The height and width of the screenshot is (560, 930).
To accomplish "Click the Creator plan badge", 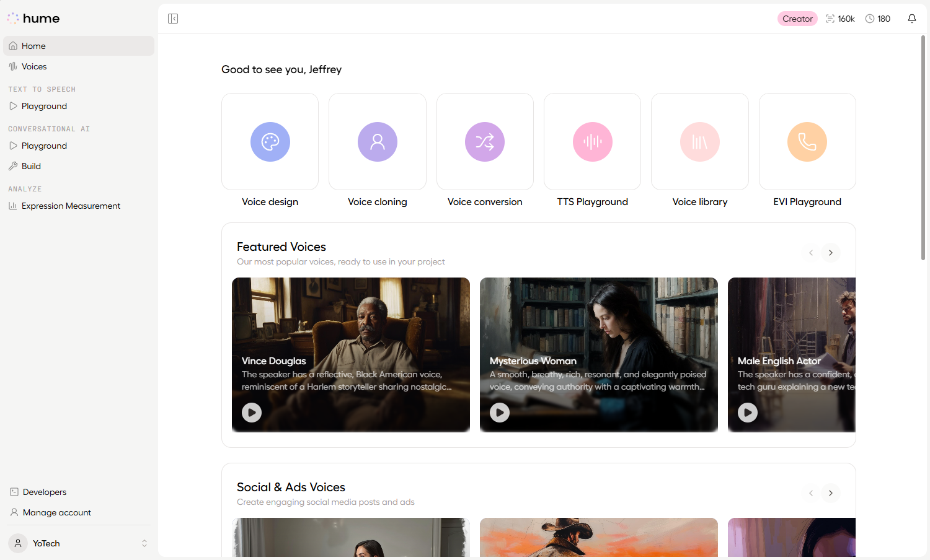I will pos(797,19).
